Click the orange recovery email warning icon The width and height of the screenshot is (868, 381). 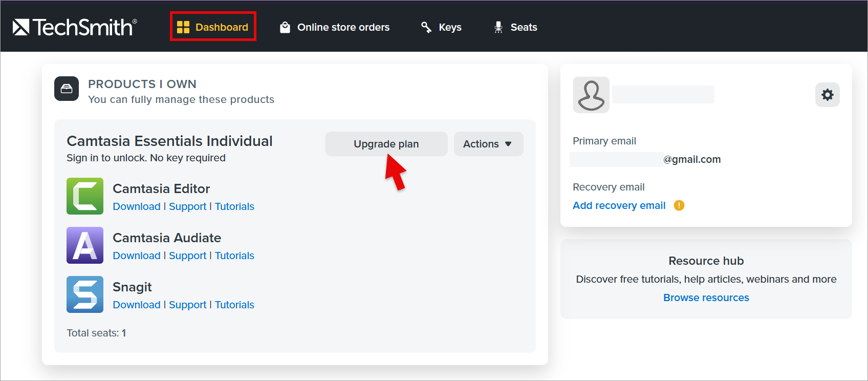click(679, 205)
